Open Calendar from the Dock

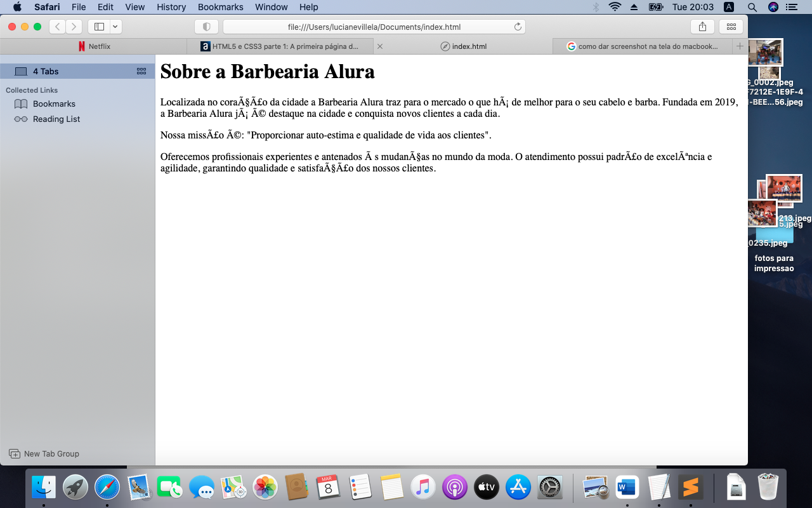click(x=328, y=488)
